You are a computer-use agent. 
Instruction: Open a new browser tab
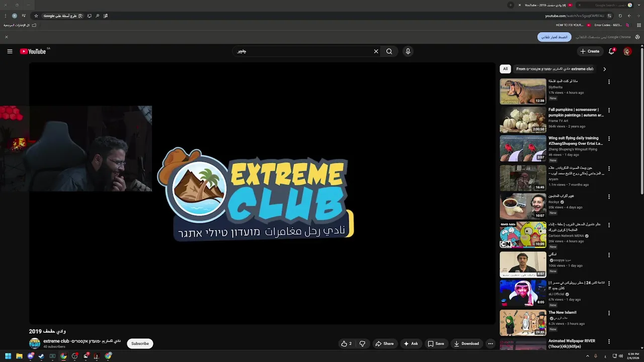[510, 5]
